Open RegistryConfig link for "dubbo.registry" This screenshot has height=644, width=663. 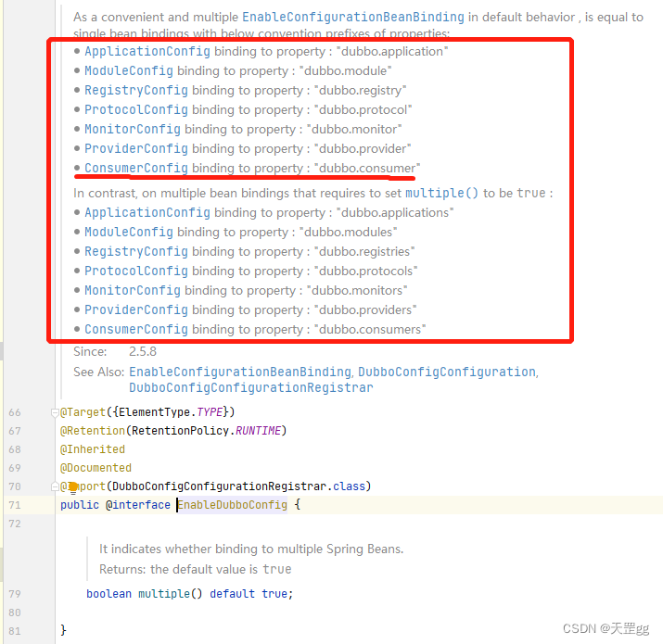(136, 91)
